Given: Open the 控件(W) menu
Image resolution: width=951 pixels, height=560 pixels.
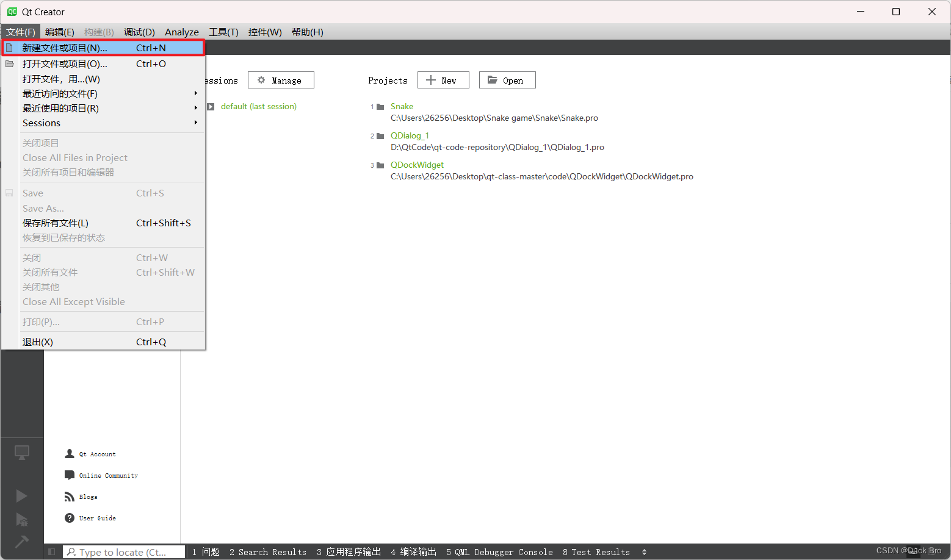Looking at the screenshot, I should coord(265,32).
